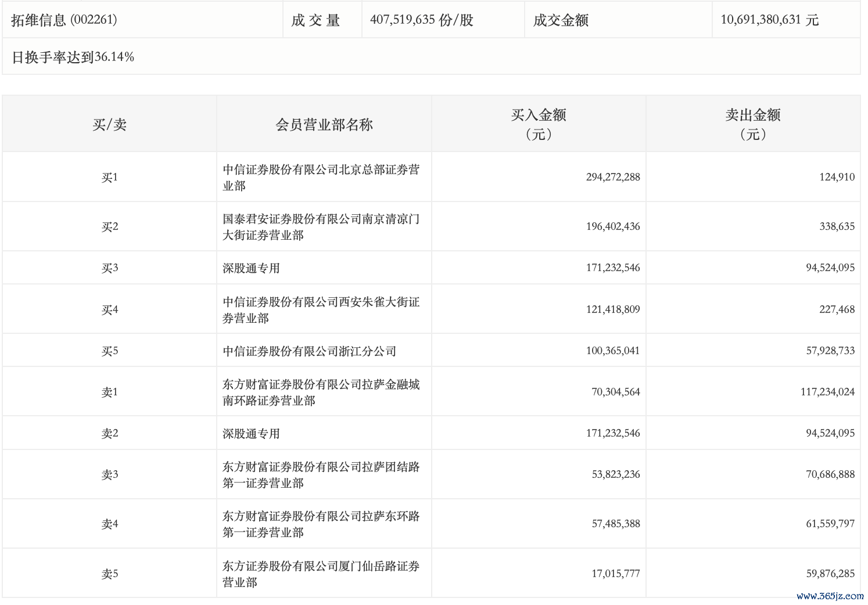868x605 pixels.
Task: Select the 买2 row label
Action: (109, 226)
